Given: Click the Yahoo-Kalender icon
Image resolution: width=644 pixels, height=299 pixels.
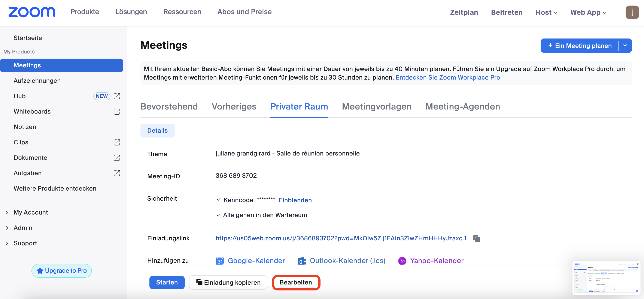Looking at the screenshot, I should pyautogui.click(x=402, y=261).
